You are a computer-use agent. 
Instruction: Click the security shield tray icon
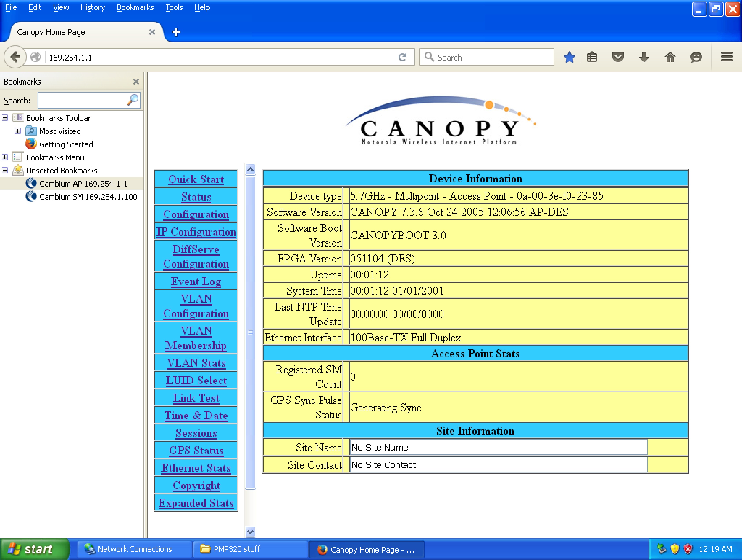pyautogui.click(x=675, y=549)
